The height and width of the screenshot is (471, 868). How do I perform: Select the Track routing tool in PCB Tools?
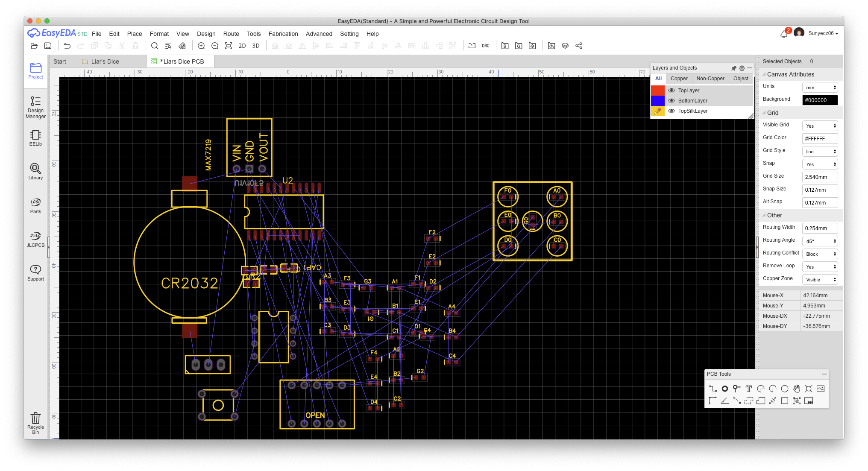click(713, 389)
